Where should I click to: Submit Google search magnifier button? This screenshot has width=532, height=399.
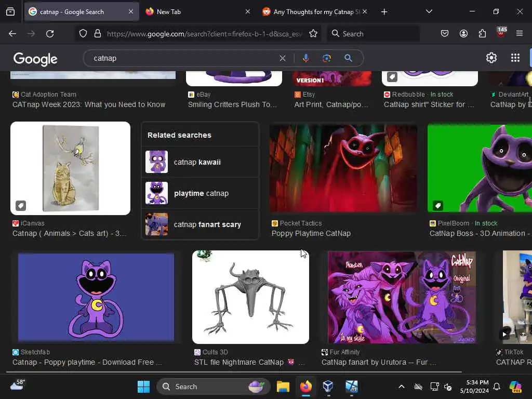click(x=348, y=58)
